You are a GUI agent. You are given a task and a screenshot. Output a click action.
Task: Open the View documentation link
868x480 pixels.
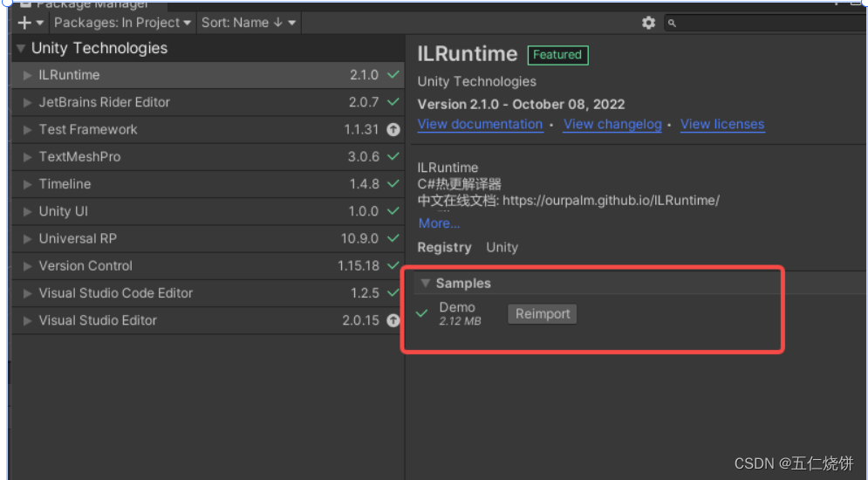pos(480,124)
